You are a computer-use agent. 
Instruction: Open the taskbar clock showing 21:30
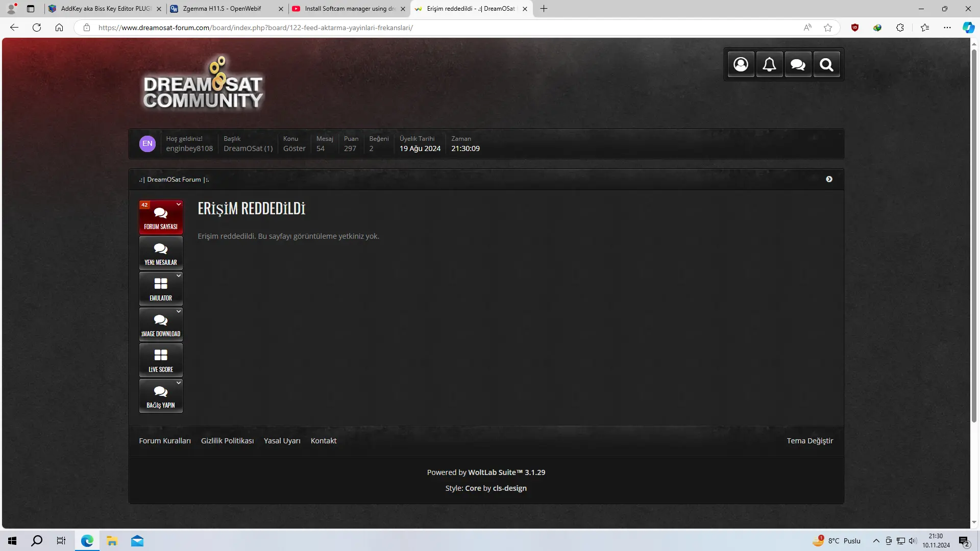[936, 541]
